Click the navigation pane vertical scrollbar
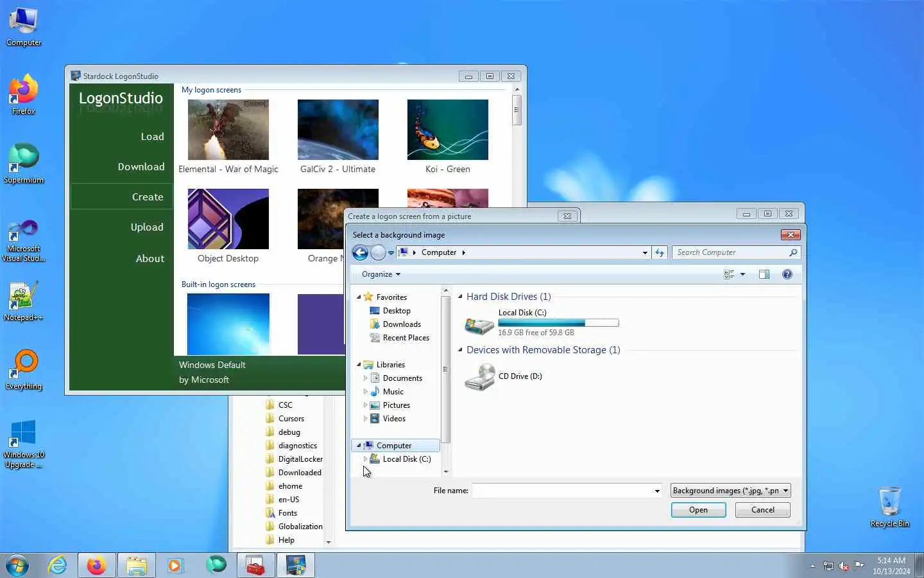Image resolution: width=924 pixels, height=578 pixels. 445,369
